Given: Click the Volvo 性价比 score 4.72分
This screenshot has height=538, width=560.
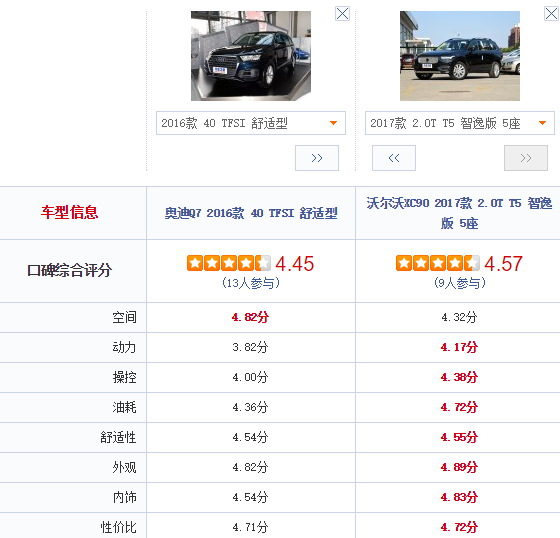Looking at the screenshot, I should tap(459, 527).
